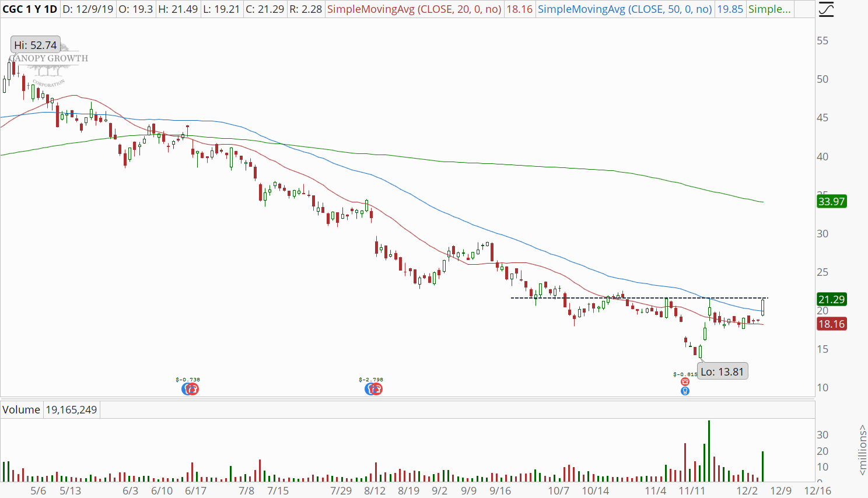868x498 pixels.
Task: Click the 6/3 date on the time axis
Action: (131, 491)
